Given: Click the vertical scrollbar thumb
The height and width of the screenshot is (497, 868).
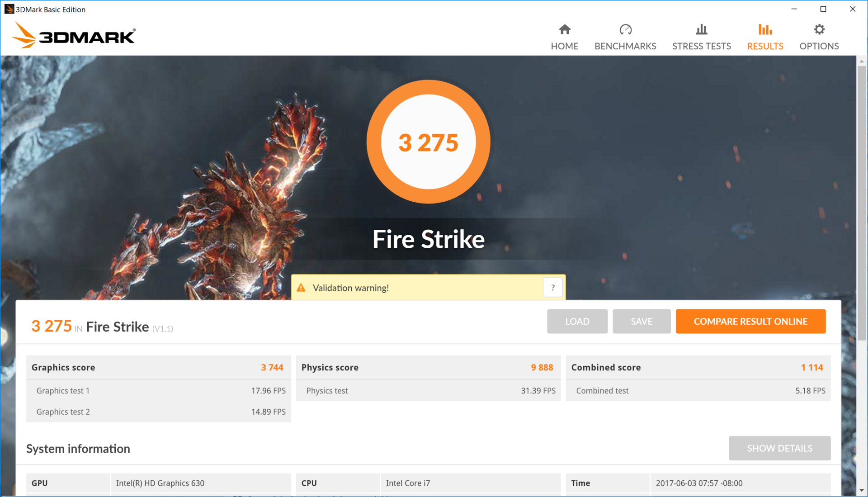Looking at the screenshot, I should (x=862, y=203).
